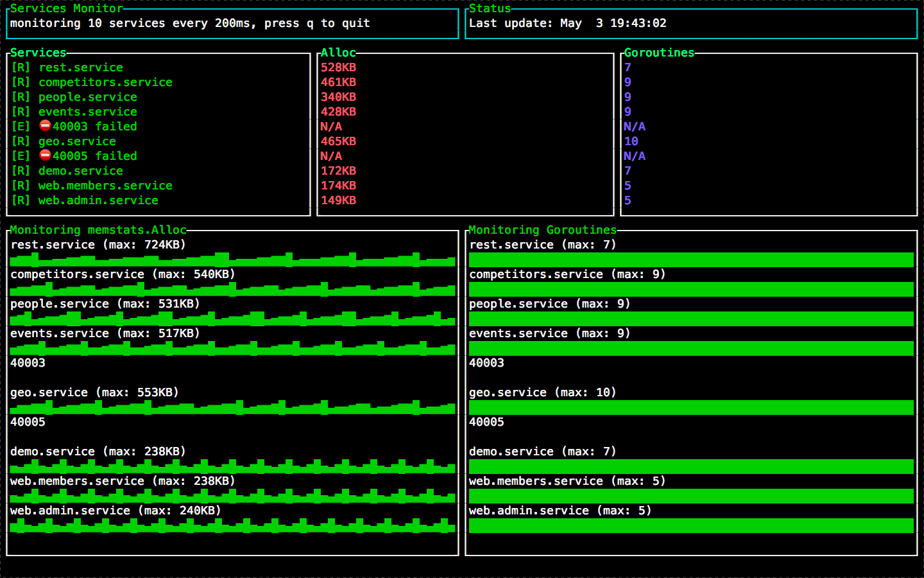Select events.service in Services list
Screen dimensions: 924x578
point(88,112)
